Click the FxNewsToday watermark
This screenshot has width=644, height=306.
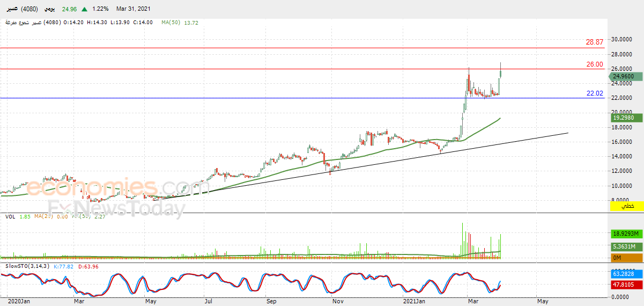pyautogui.click(x=115, y=208)
